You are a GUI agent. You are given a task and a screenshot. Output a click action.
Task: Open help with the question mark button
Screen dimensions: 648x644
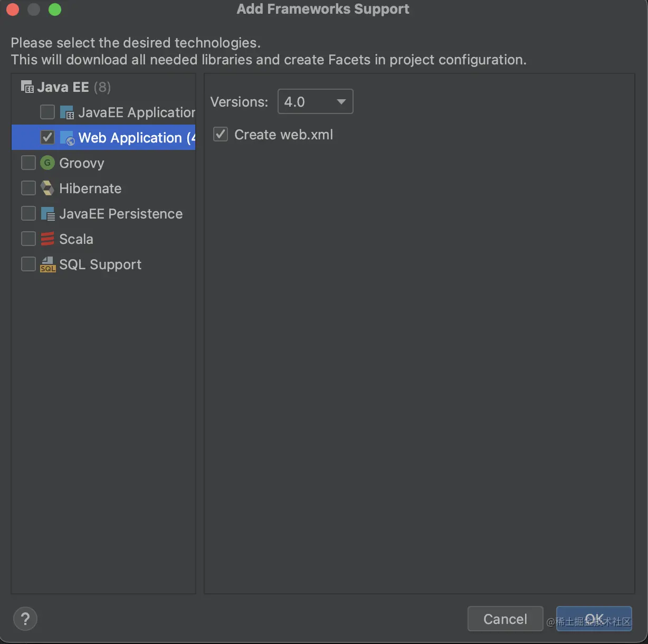[25, 619]
